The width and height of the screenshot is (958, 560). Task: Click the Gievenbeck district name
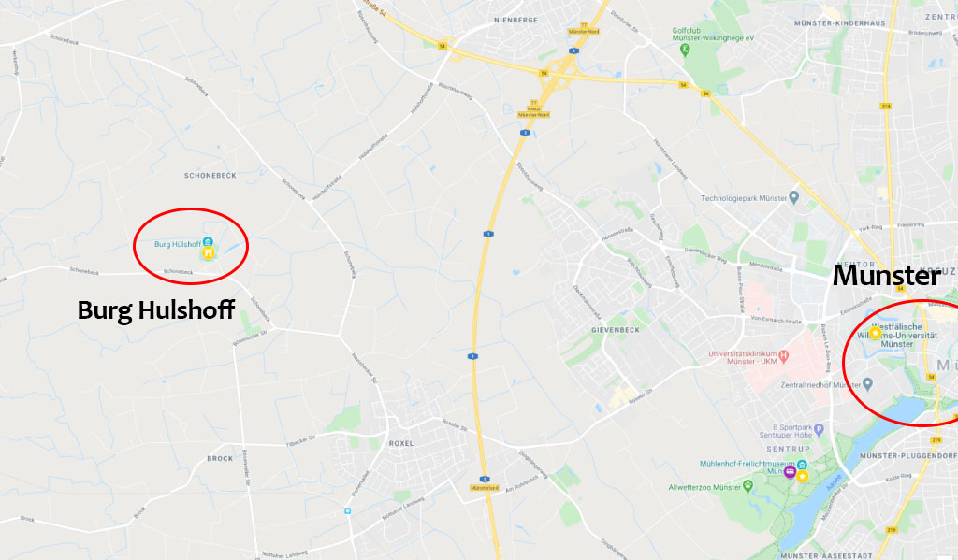click(x=616, y=330)
